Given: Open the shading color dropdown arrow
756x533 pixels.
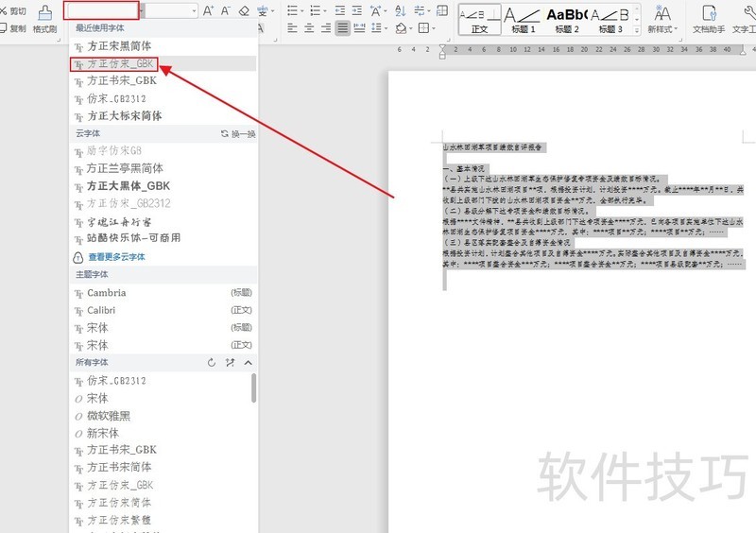Looking at the screenshot, I should pyautogui.click(x=411, y=29).
